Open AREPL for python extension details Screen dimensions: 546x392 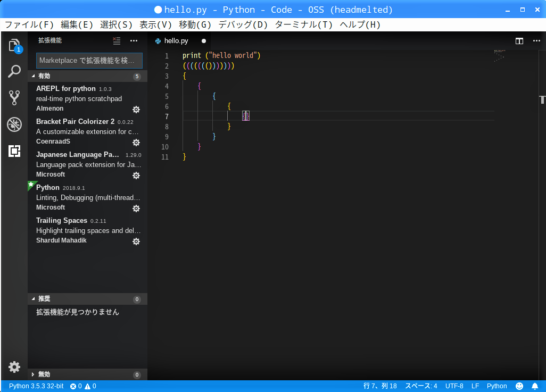[x=87, y=98]
